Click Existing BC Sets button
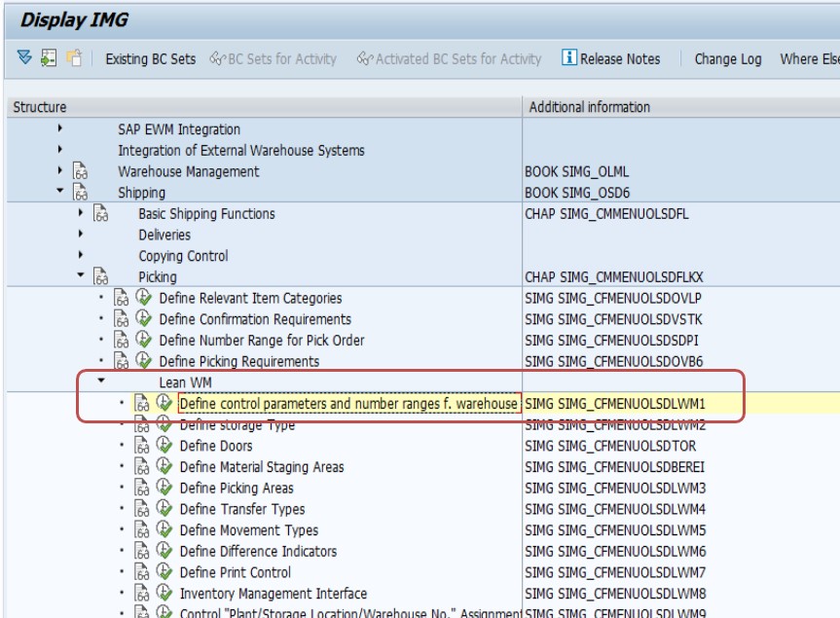 tap(151, 59)
